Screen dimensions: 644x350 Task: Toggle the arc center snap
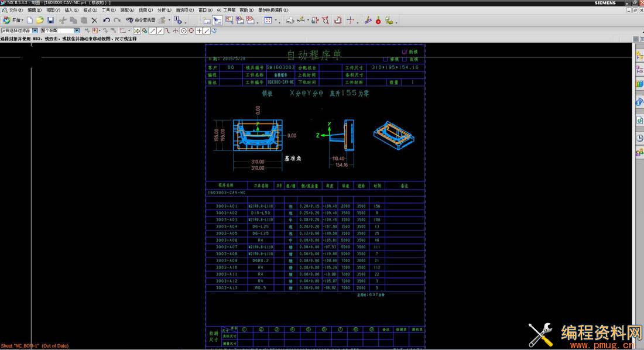(184, 31)
